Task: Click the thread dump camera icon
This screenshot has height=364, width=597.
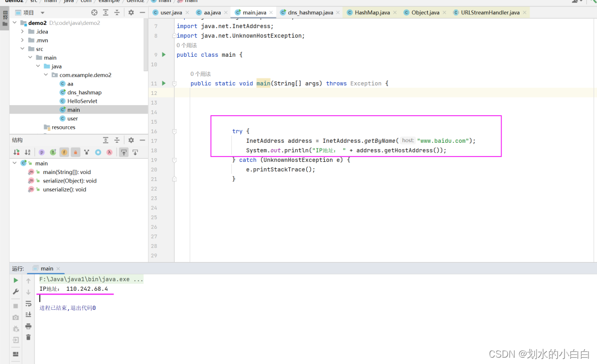Action: (15, 317)
